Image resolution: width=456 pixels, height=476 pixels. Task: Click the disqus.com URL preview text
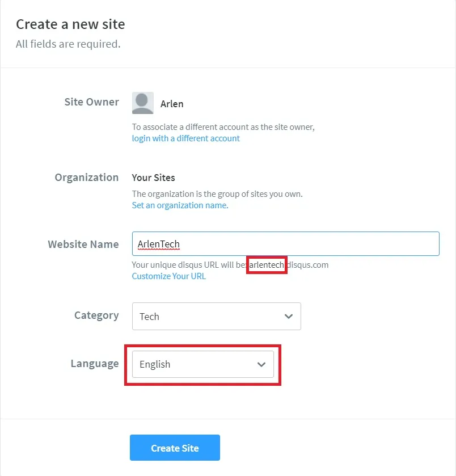point(309,264)
